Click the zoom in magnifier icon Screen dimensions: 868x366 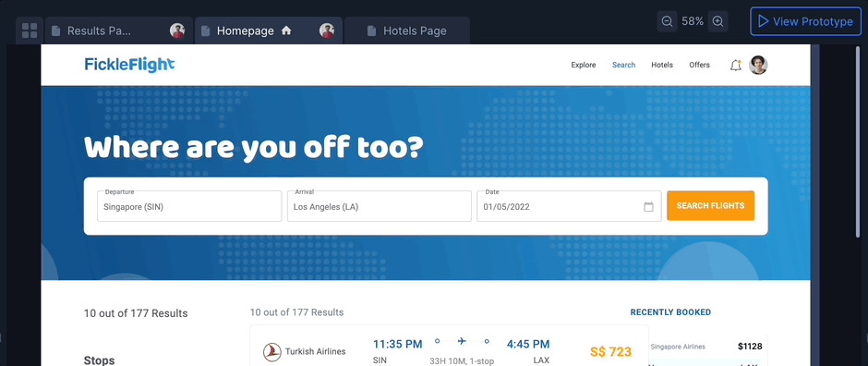pyautogui.click(x=717, y=21)
